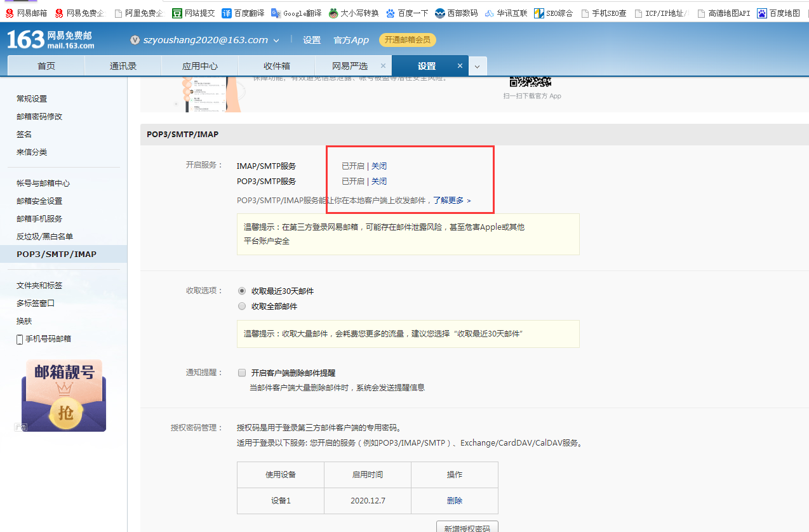Screen dimensions: 809x532
Task: Switch to the 收件箱 tab
Action: 276,66
